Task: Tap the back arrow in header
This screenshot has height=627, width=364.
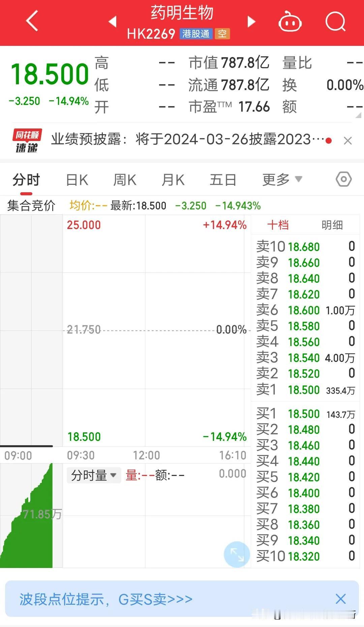Action: (32, 21)
